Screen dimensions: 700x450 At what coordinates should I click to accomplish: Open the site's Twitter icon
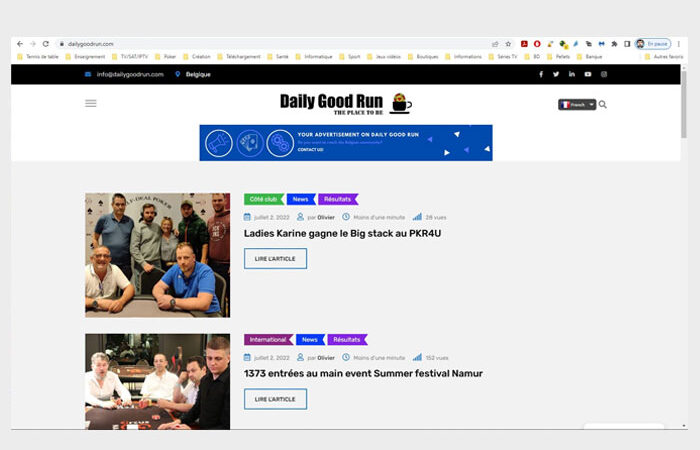click(x=556, y=74)
